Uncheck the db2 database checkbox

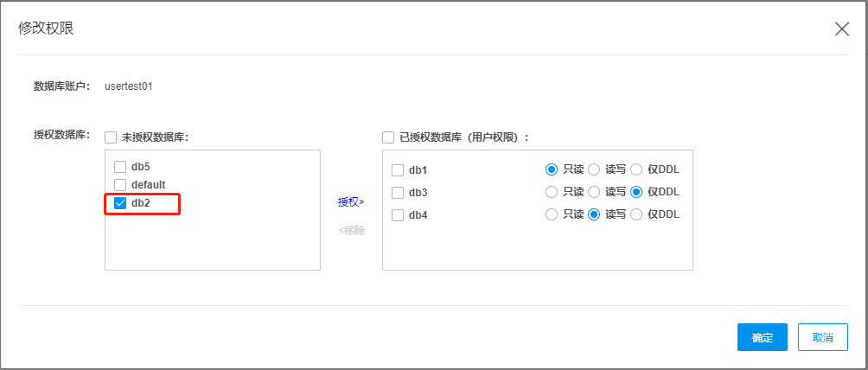point(120,204)
